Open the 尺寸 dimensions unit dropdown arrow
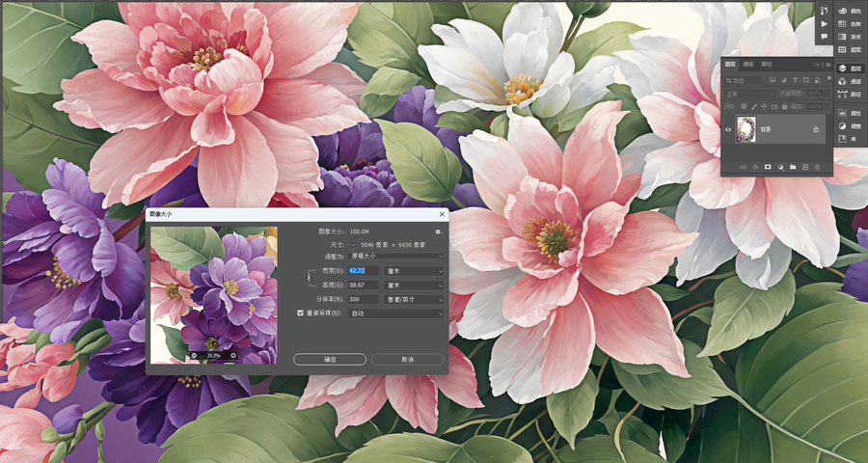868x463 pixels. (353, 244)
